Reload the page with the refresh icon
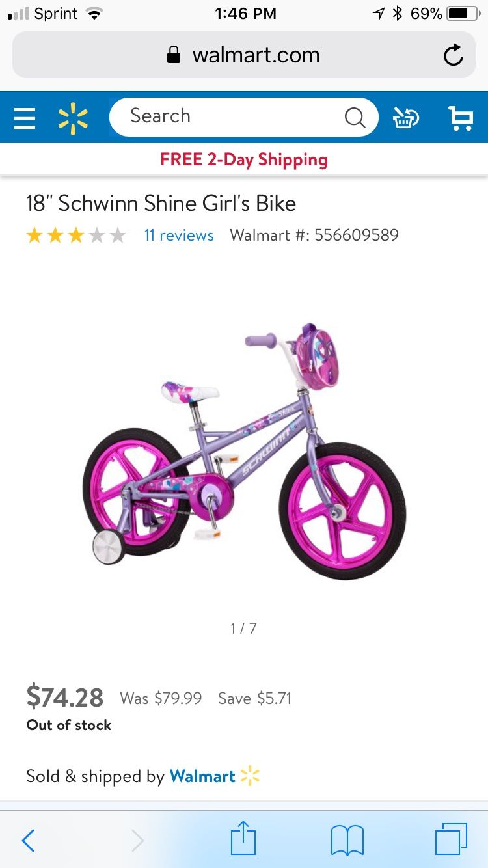The width and height of the screenshot is (488, 868). (454, 55)
